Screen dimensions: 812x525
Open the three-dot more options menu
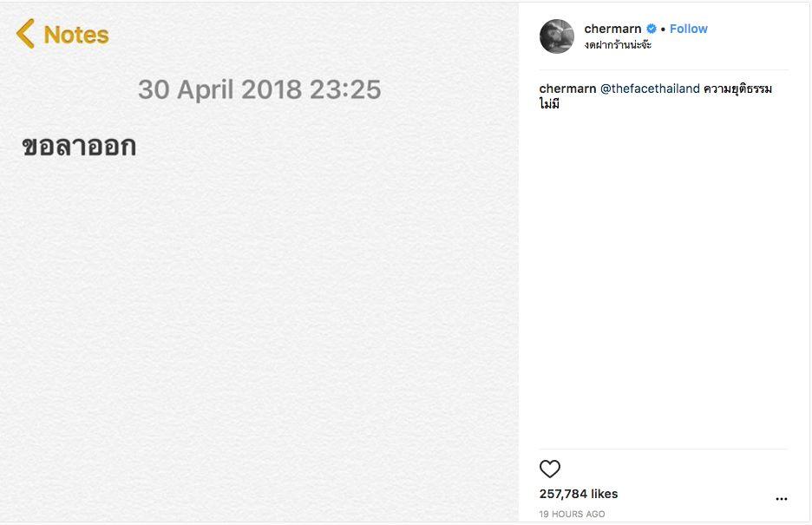781,499
